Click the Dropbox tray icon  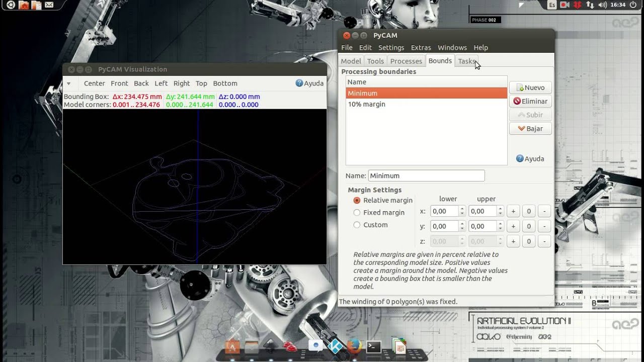point(578,5)
